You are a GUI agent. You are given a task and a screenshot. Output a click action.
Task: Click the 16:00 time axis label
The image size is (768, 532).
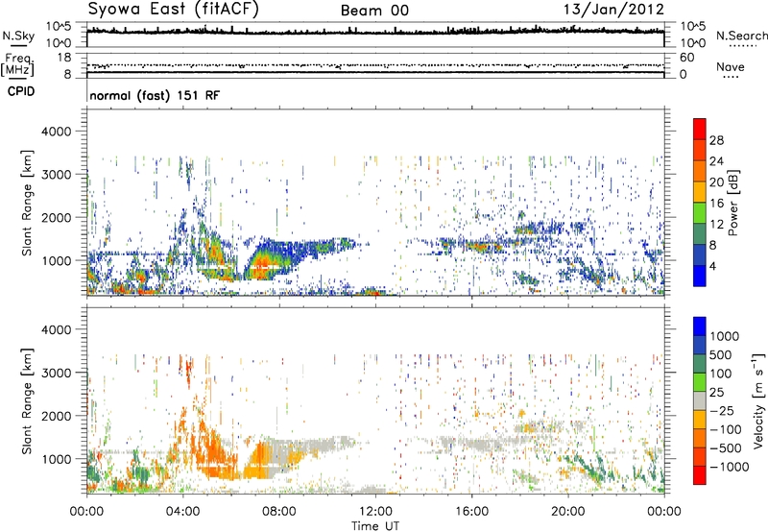tap(471, 512)
